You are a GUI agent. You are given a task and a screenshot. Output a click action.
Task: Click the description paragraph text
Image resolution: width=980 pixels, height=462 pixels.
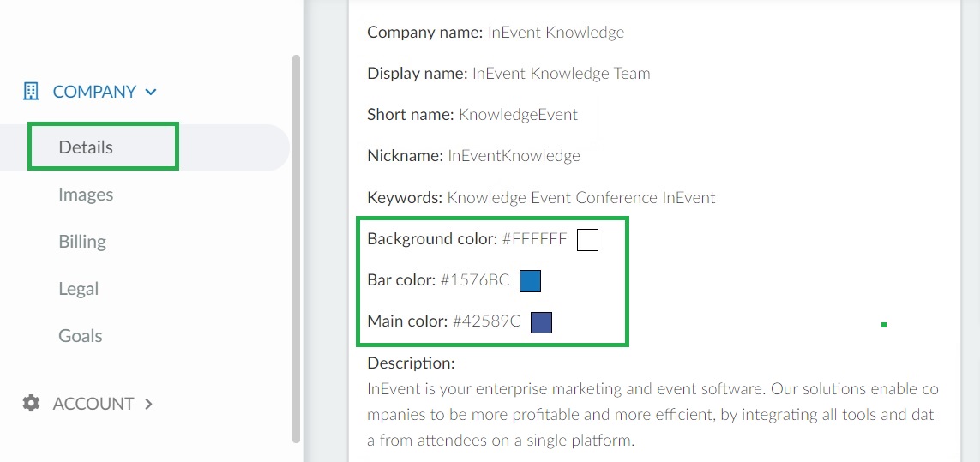[653, 415]
